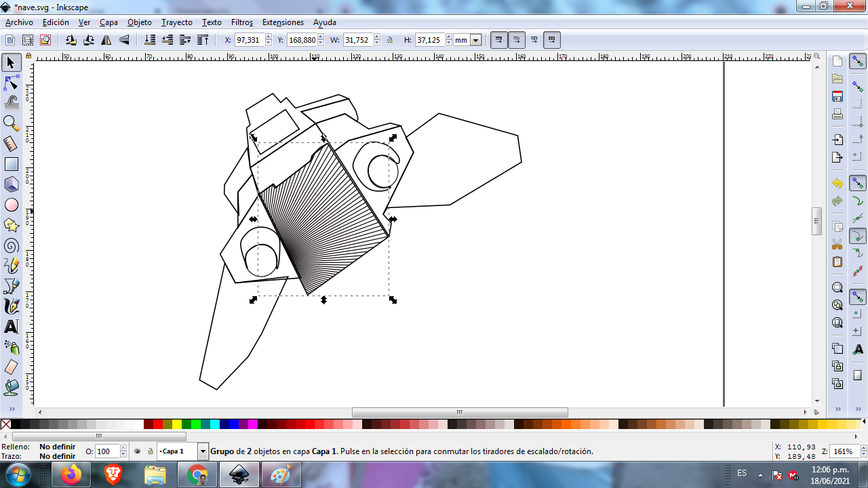This screenshot has height=488, width=868.
Task: Open the Extensiones menu
Action: click(283, 22)
